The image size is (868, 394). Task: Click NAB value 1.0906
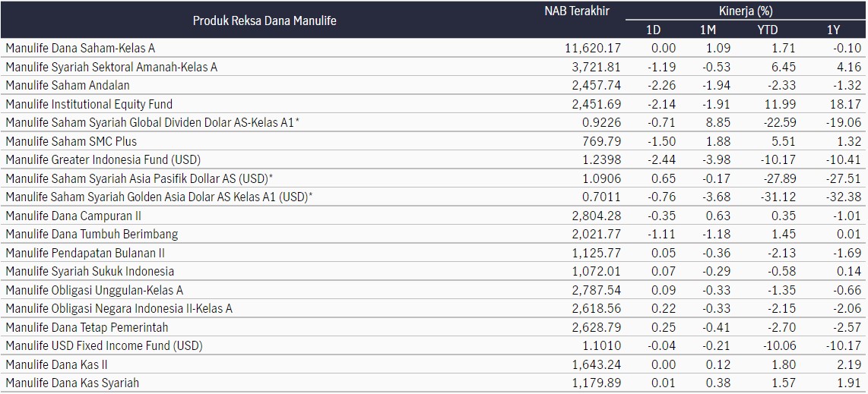(x=602, y=178)
